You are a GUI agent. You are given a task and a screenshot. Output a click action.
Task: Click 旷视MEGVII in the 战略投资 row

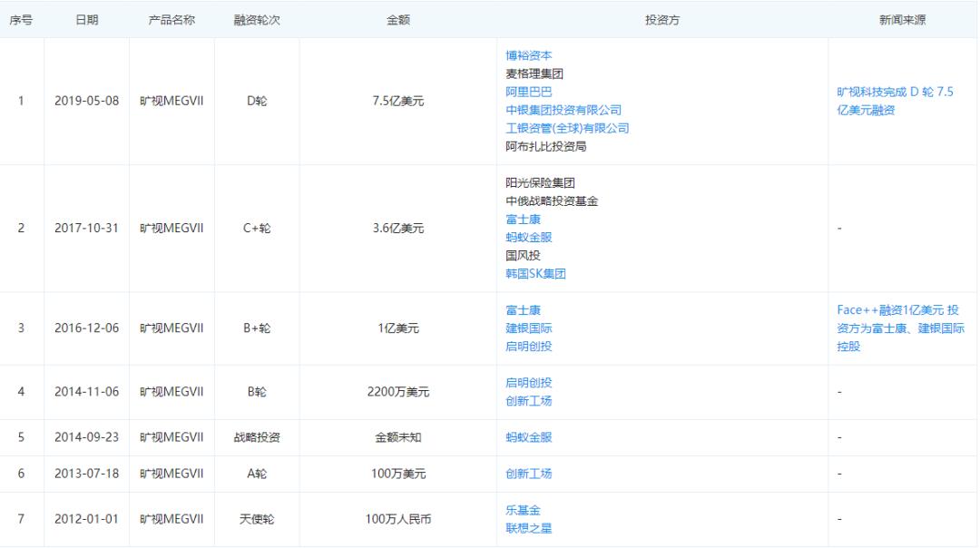(x=171, y=437)
